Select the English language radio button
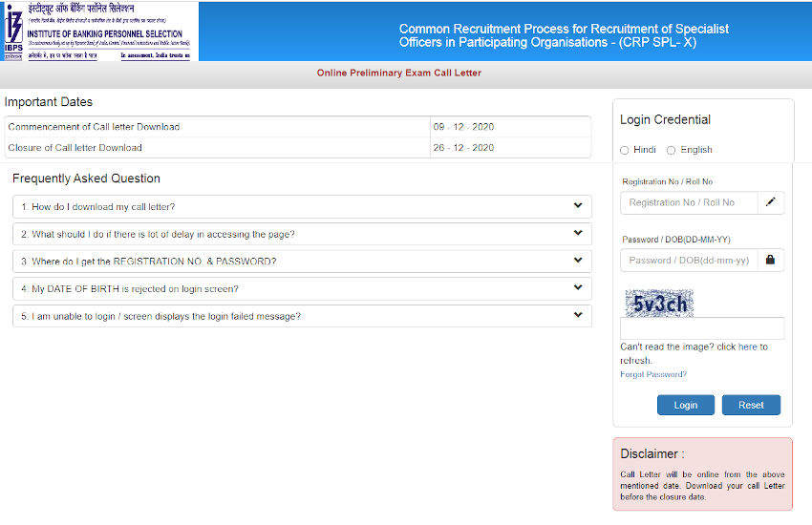The image size is (812, 525). [x=671, y=150]
